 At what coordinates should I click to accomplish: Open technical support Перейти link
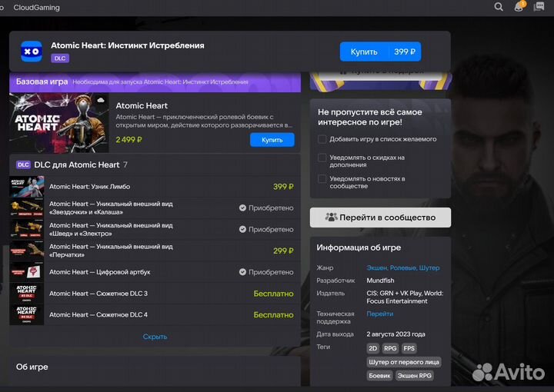coord(379,314)
